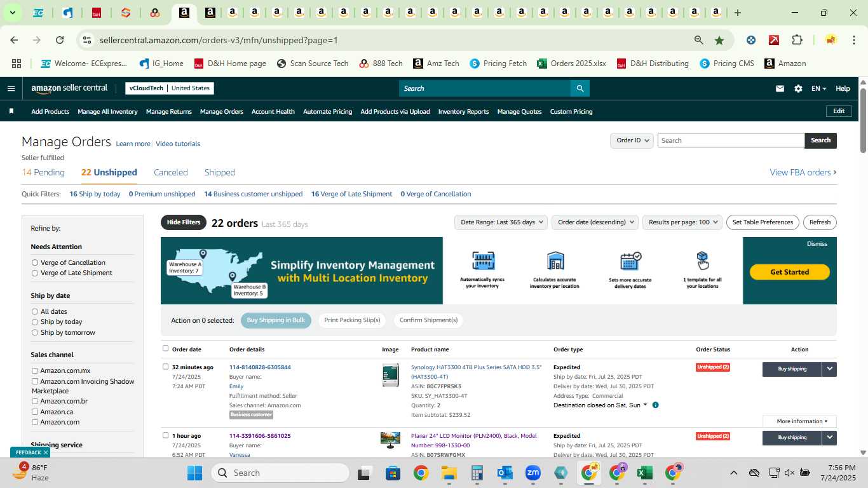Click the yellow Get Started button
Image resolution: width=868 pixels, height=488 pixels.
tap(790, 272)
